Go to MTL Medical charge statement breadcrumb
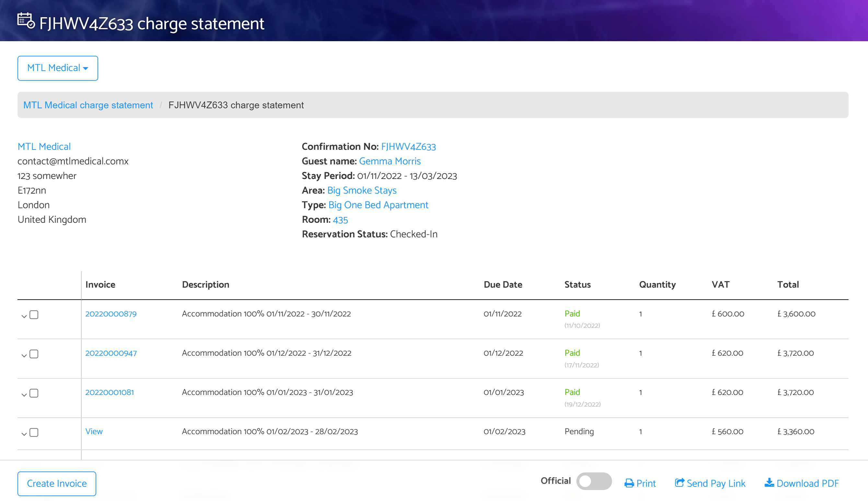This screenshot has height=501, width=868. pos(88,105)
